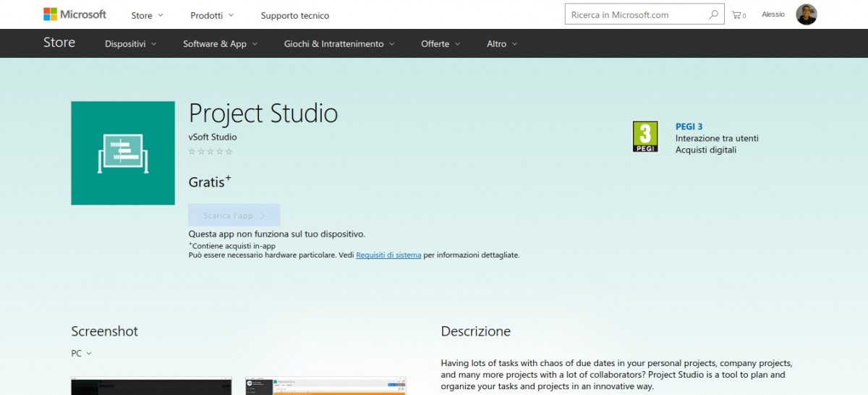Open the first dark screenshot thumbnail

(151, 386)
